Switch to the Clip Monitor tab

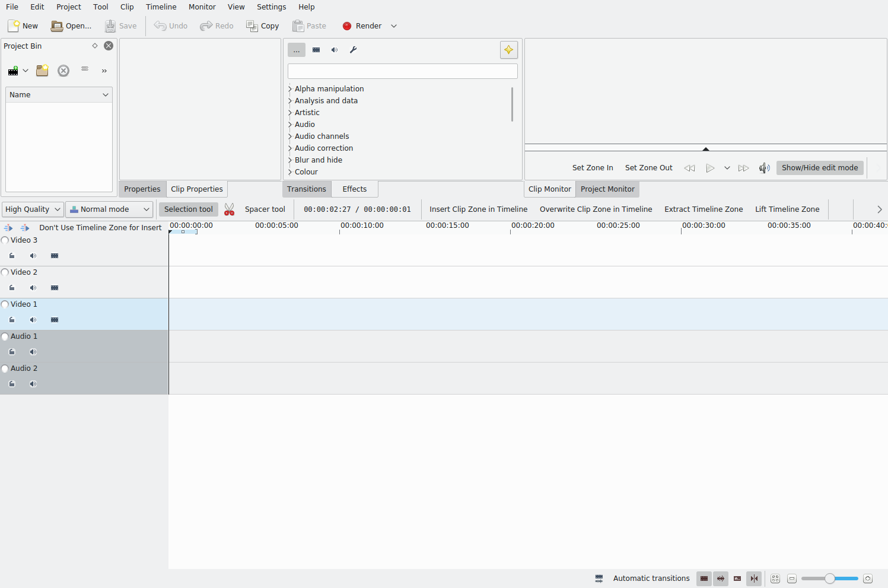pos(550,189)
